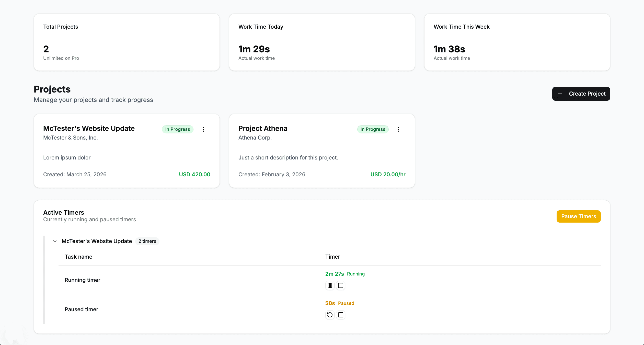Click the Lorem ipsum dolor description
This screenshot has height=345, width=644.
(67, 158)
